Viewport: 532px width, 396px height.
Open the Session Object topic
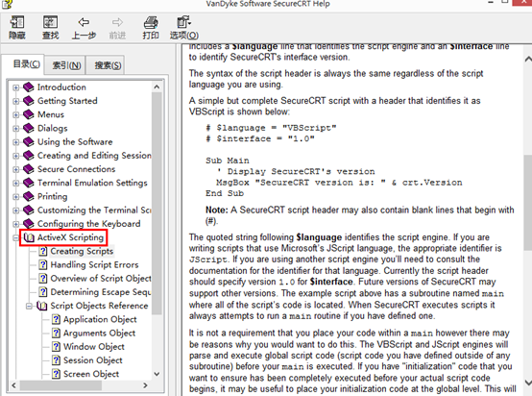pos(92,360)
